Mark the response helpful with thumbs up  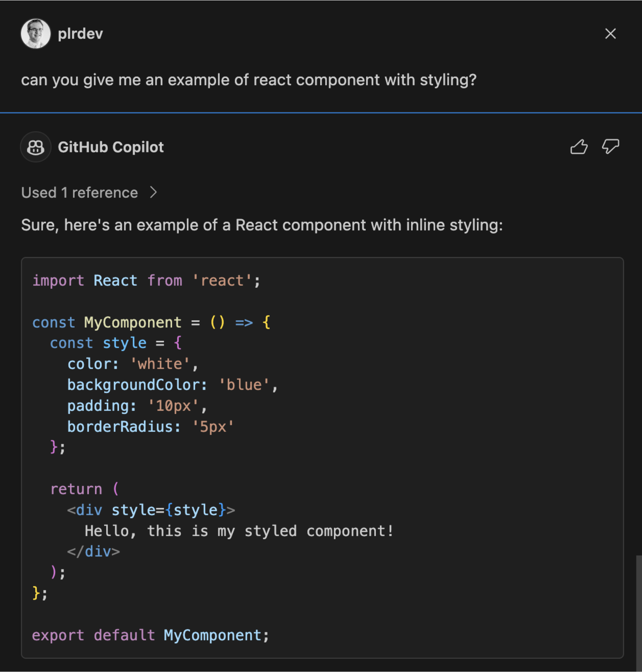tap(579, 147)
